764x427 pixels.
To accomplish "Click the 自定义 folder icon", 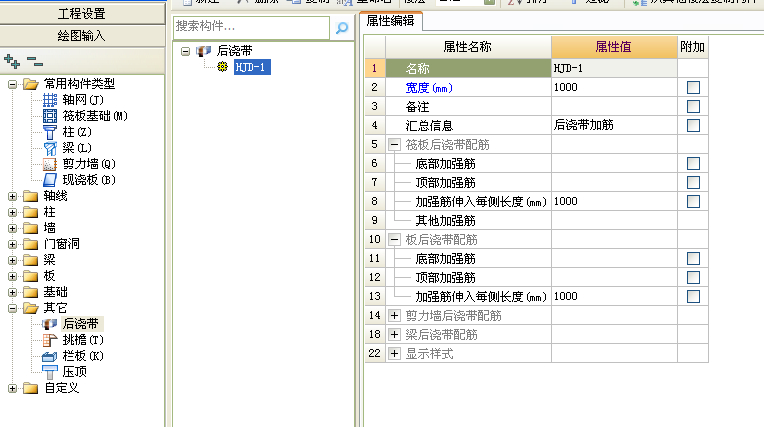I will click(x=31, y=388).
